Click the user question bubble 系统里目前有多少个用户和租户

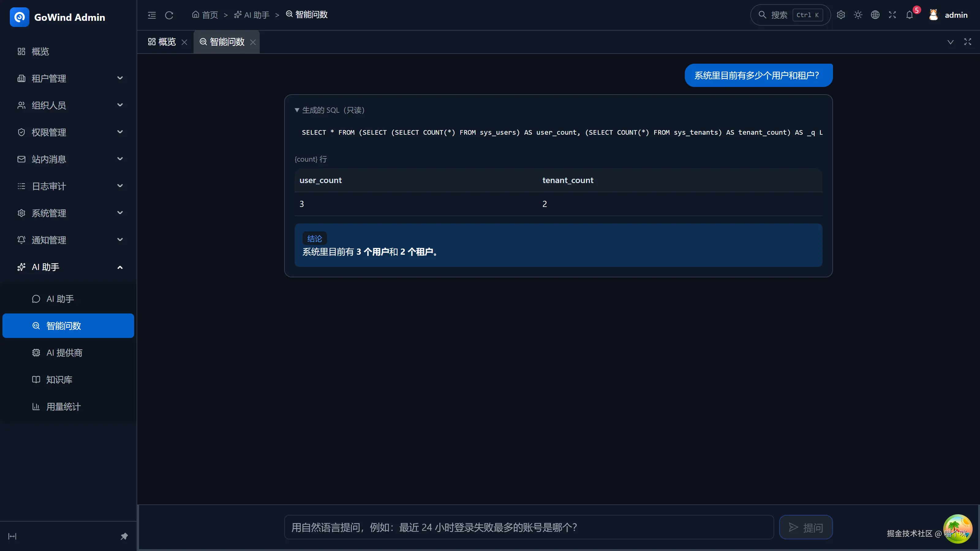click(758, 75)
